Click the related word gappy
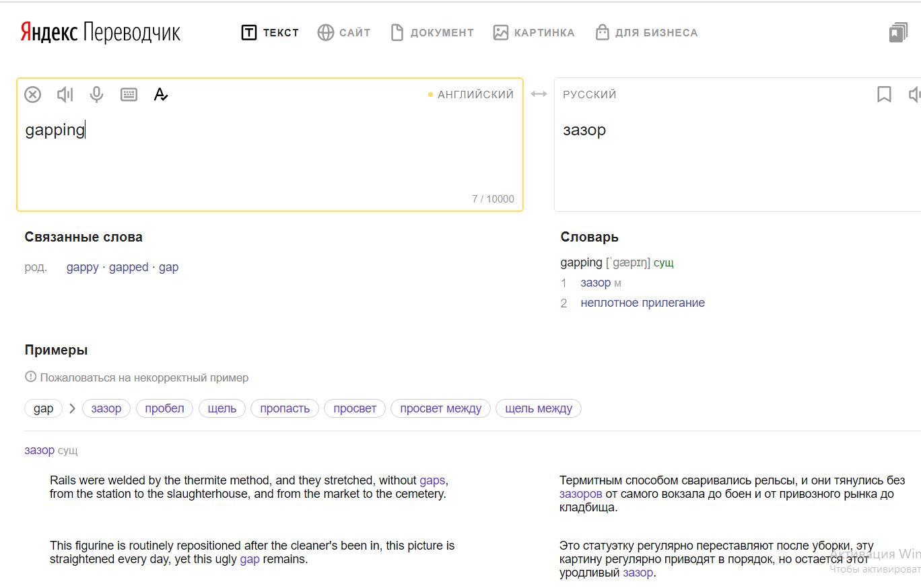Viewport: 921px width, 588px height. pos(82,267)
